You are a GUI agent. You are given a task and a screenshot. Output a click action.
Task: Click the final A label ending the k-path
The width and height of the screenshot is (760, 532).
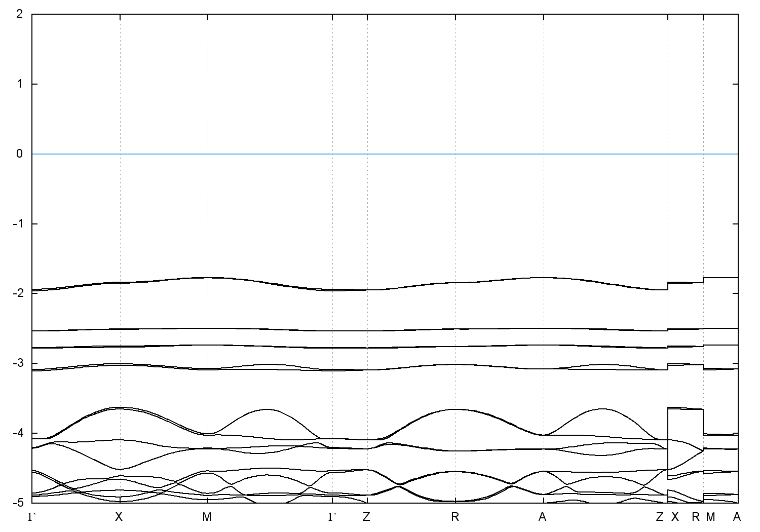click(737, 517)
